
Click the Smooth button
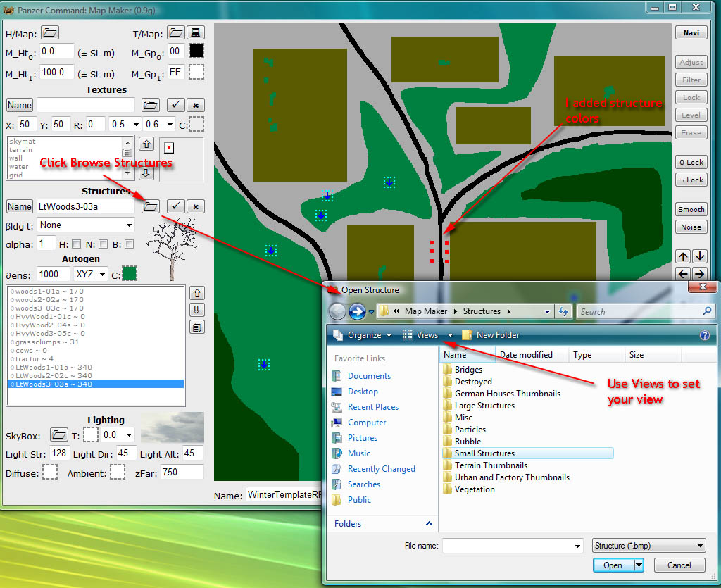(x=691, y=210)
